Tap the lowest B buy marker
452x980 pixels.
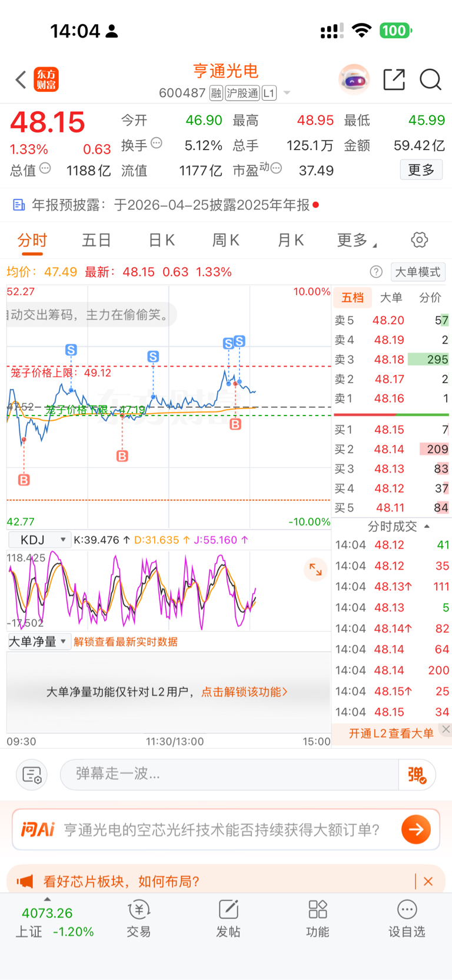pyautogui.click(x=24, y=480)
